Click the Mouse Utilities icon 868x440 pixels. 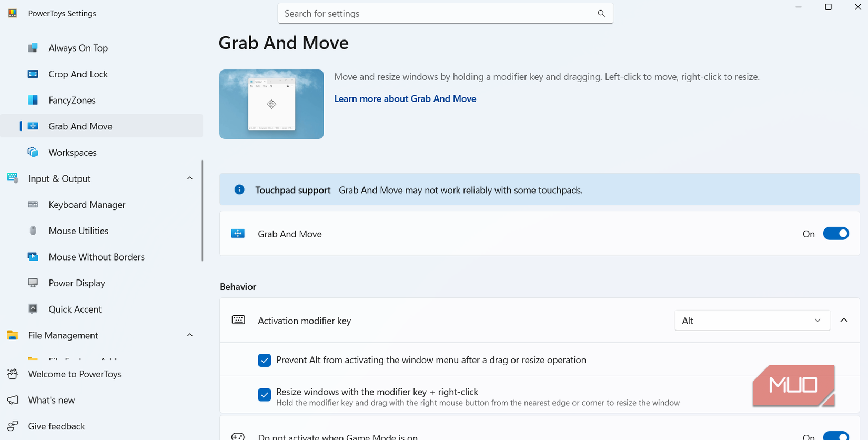[x=33, y=231]
